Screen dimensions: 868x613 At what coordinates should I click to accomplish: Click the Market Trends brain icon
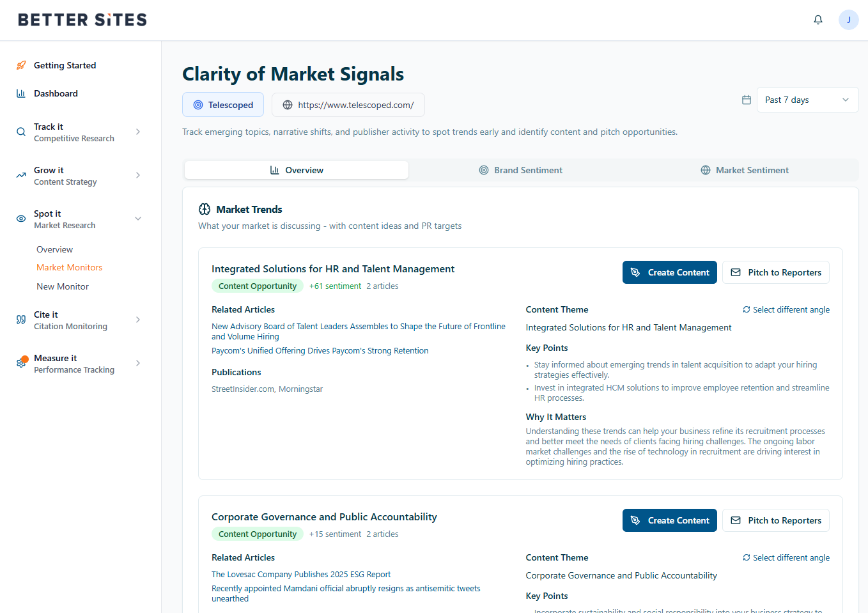[205, 209]
